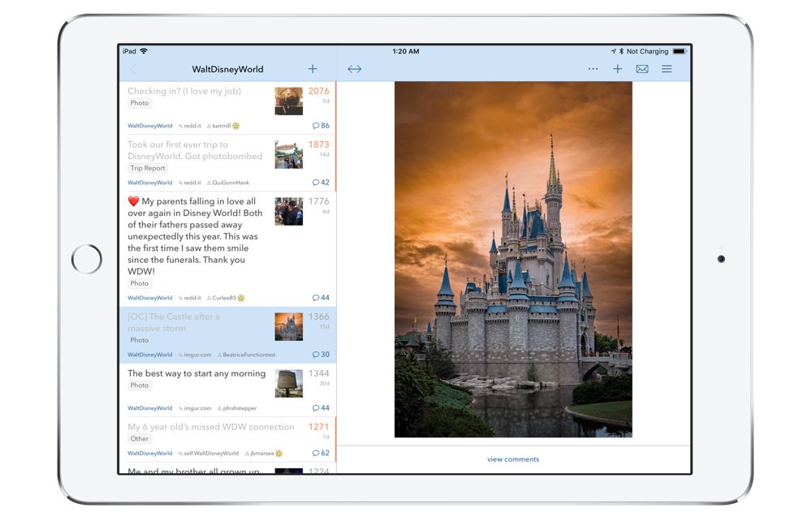Tap the Photo flair on Checking in post
Screen dimensions: 812x517
[x=140, y=103]
